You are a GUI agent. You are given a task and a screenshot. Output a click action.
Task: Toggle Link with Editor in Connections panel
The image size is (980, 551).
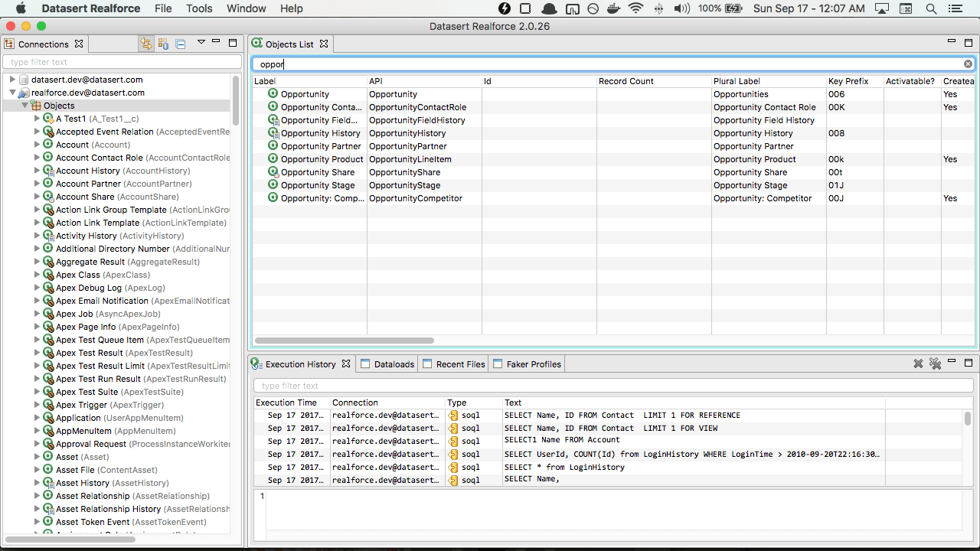pos(145,44)
